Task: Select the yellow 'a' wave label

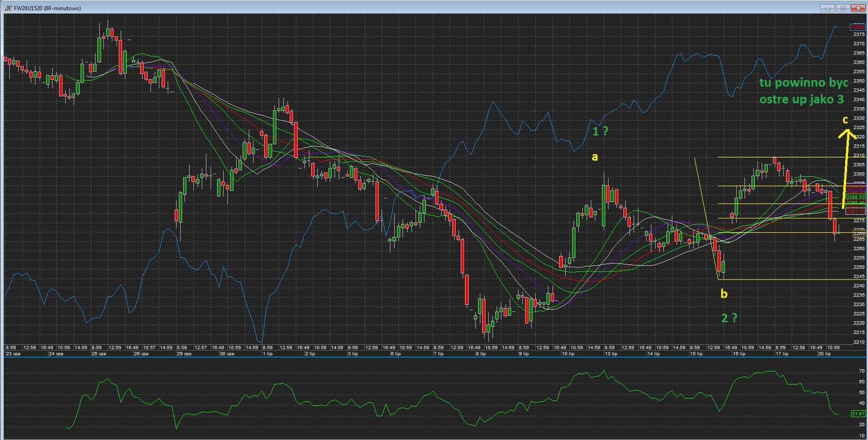Action: point(595,157)
